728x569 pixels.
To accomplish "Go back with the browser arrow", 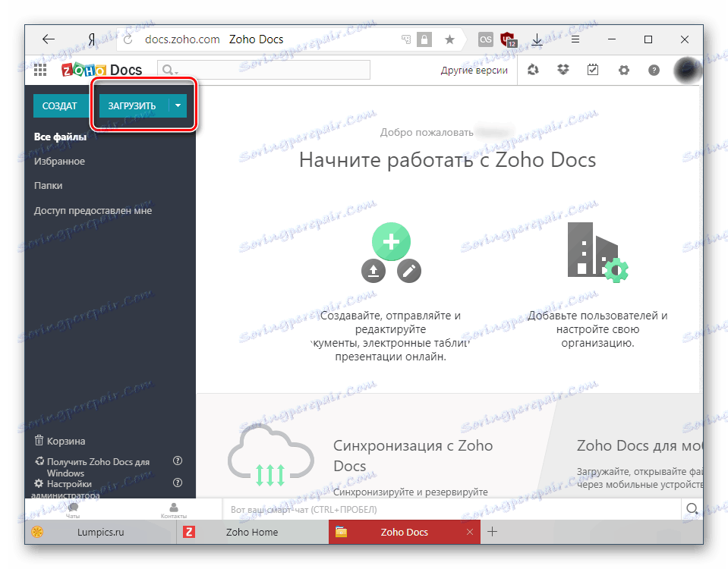I will tap(49, 39).
